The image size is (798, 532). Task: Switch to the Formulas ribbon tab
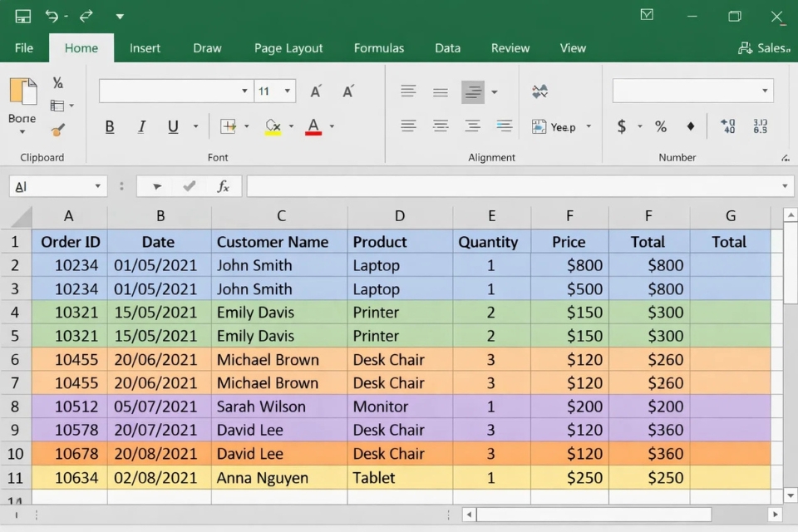tap(379, 48)
